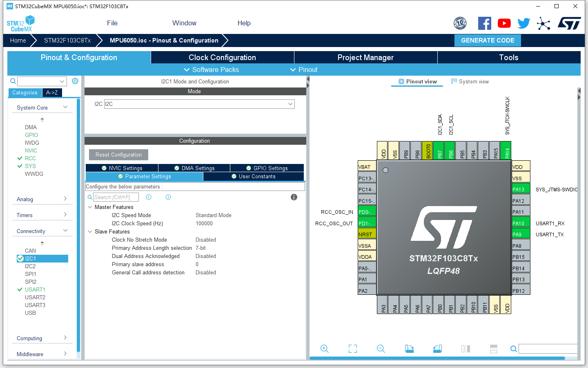Open the File menu
Image resolution: width=588 pixels, height=368 pixels.
pyautogui.click(x=112, y=23)
